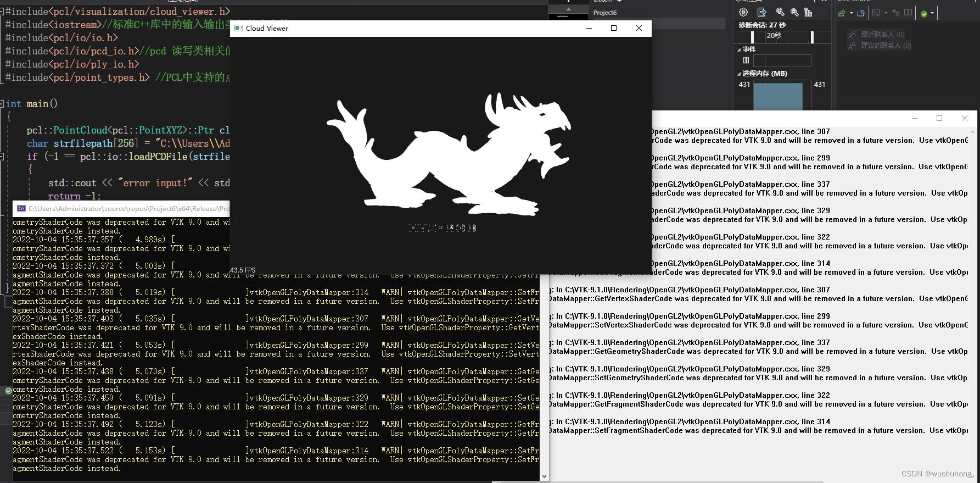The image size is (980, 483).
Task: Click the recent contacts people icon
Action: tap(852, 35)
